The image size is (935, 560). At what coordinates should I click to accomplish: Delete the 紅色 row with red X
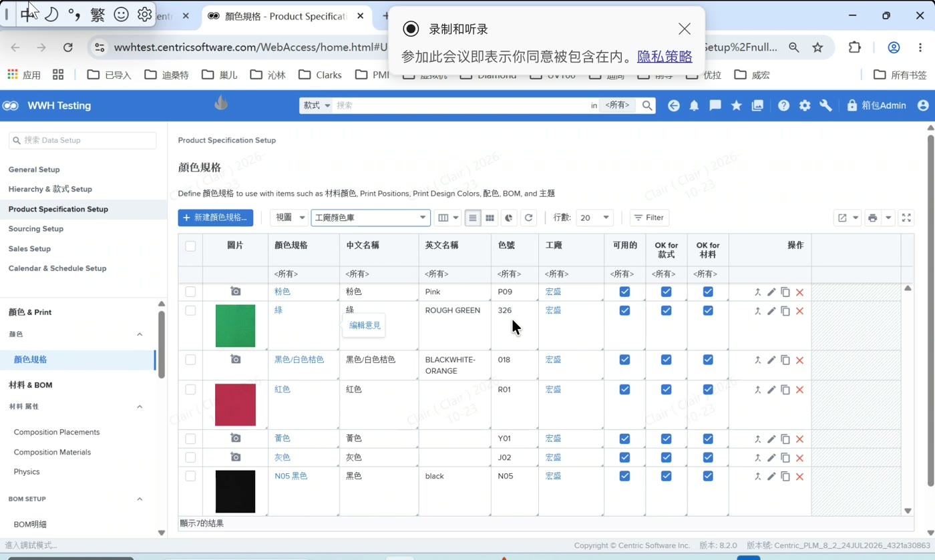tap(799, 390)
